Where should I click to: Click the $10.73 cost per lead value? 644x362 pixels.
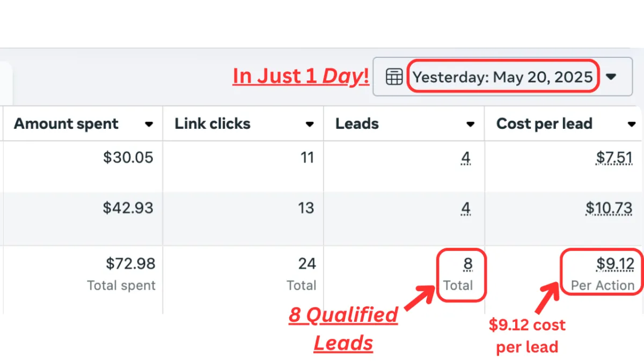click(x=609, y=208)
